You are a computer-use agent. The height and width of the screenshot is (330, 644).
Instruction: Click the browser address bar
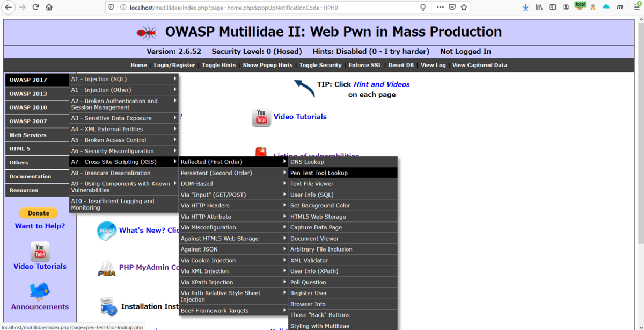pos(273,8)
